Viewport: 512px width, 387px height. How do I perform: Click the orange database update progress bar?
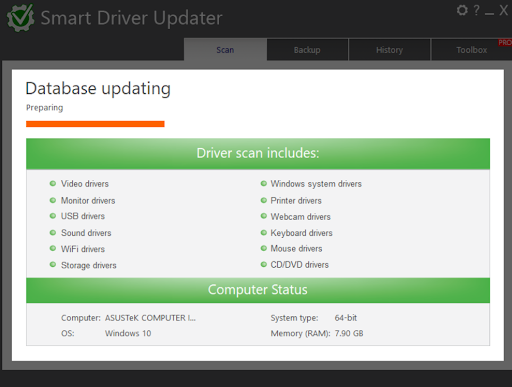tap(95, 124)
